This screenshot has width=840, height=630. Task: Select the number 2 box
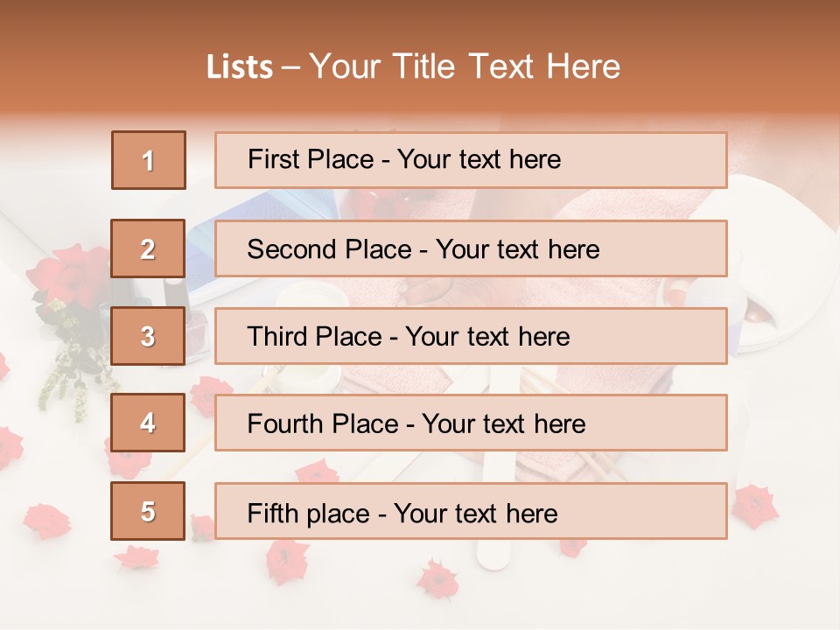click(x=148, y=248)
